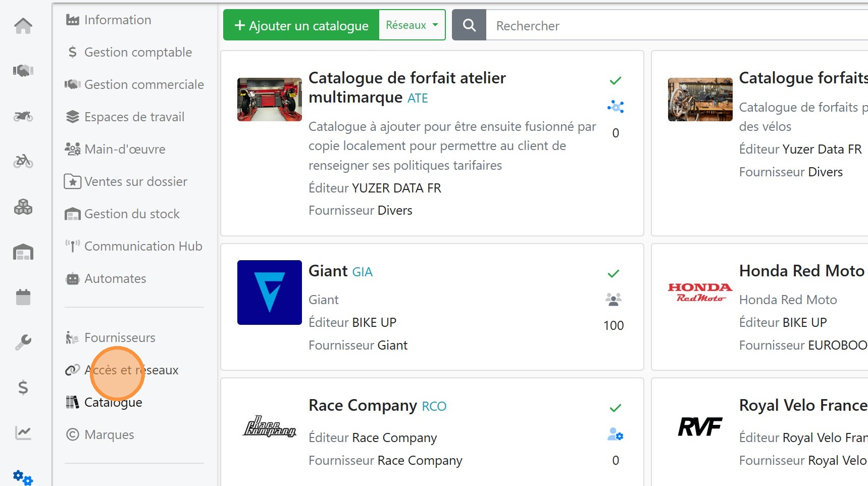Click the 'Éditeur Race Company' text
The width and height of the screenshot is (868, 486).
click(x=373, y=438)
